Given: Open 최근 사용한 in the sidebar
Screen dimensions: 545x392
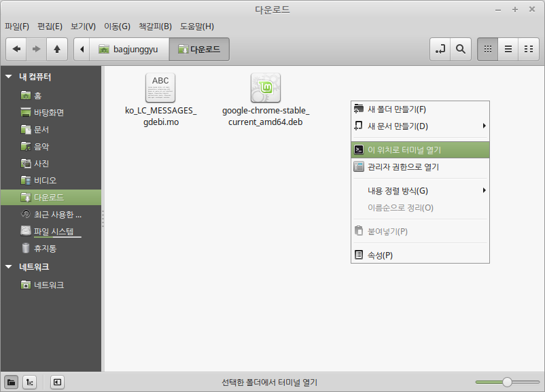Looking at the screenshot, I should coord(51,215).
